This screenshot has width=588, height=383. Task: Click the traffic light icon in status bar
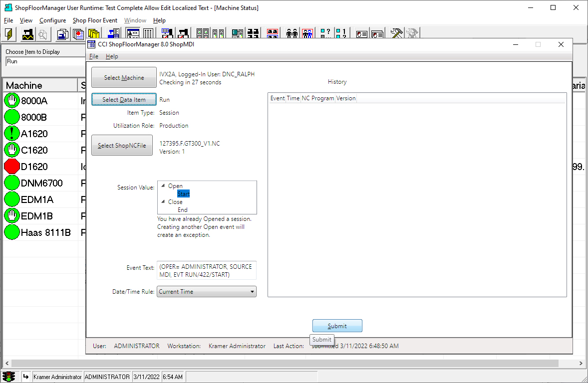click(x=8, y=377)
